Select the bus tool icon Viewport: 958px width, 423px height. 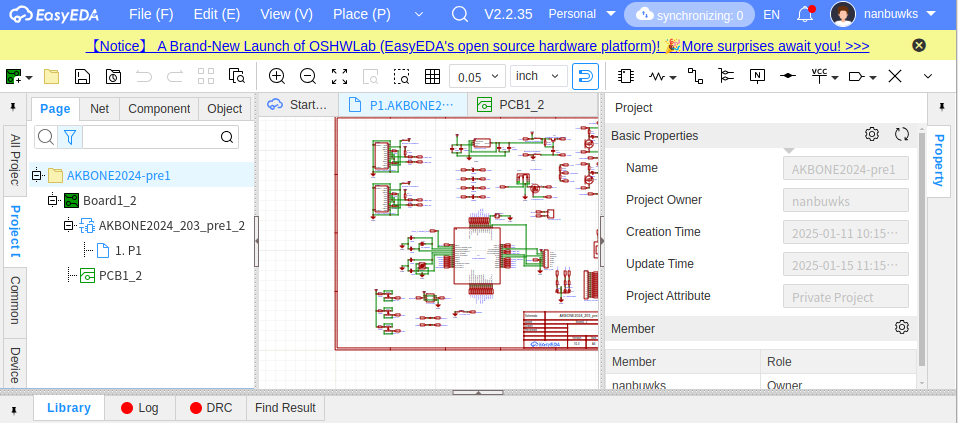[x=726, y=76]
